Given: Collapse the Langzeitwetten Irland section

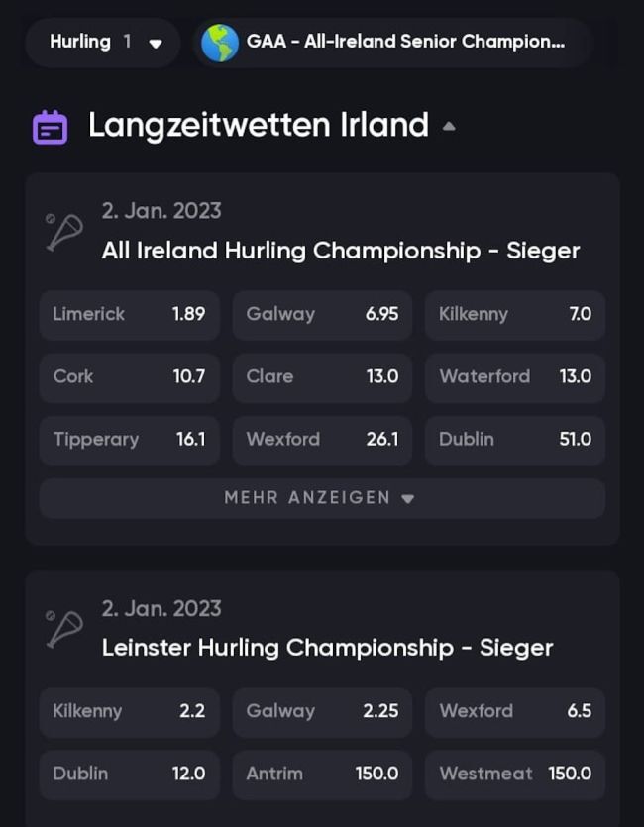Looking at the screenshot, I should tap(449, 127).
